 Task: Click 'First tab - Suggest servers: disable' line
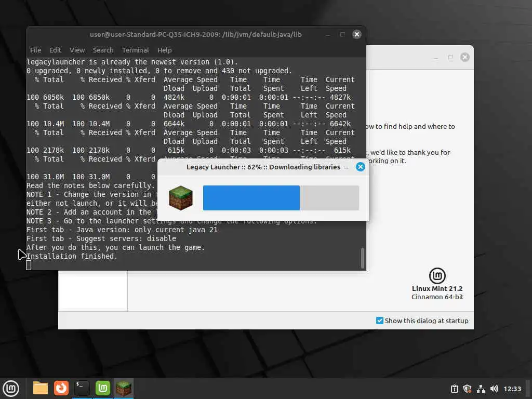click(x=101, y=238)
